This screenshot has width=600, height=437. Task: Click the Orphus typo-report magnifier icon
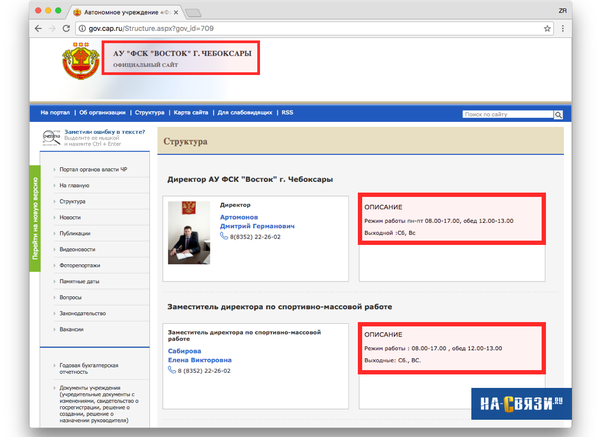pyautogui.click(x=51, y=138)
